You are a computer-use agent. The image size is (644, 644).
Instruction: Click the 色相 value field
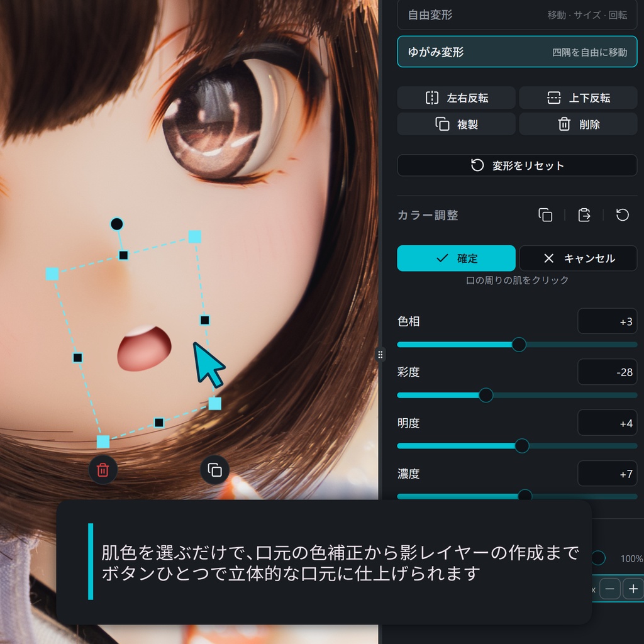tap(607, 321)
